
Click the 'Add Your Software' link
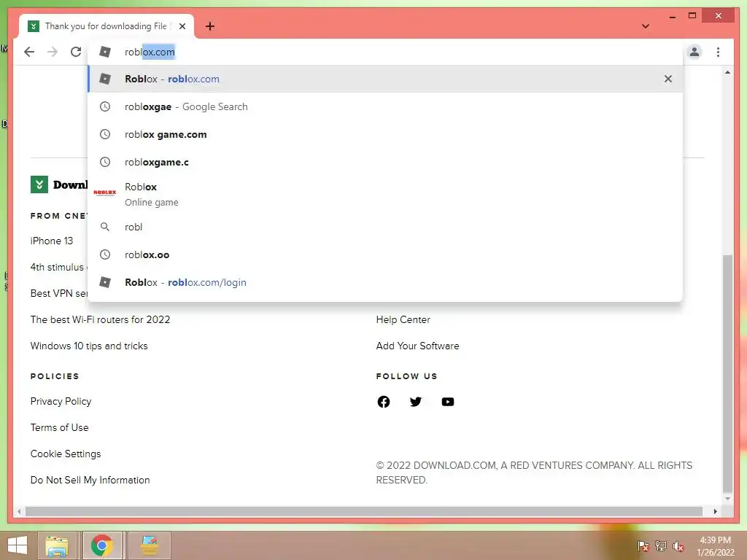[x=418, y=346]
